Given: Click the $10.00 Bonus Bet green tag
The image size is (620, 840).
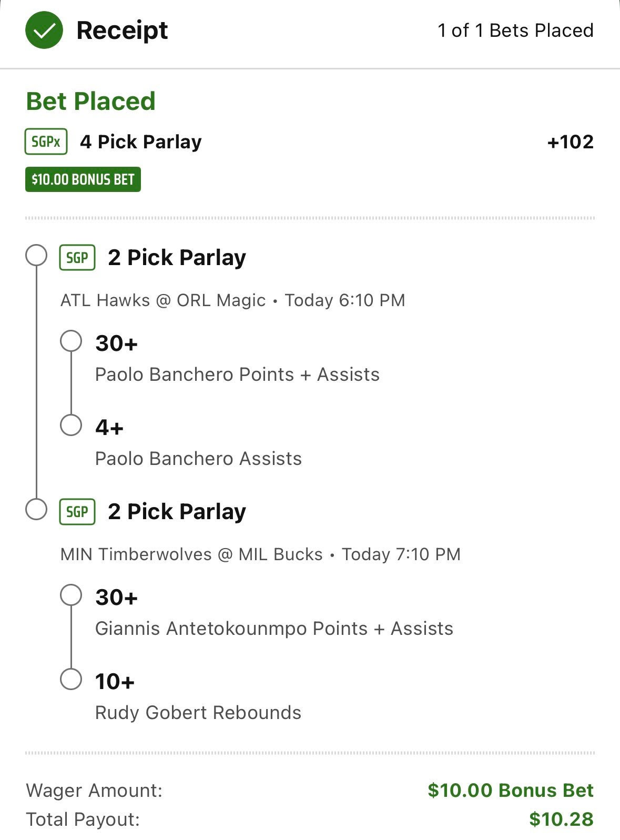Looking at the screenshot, I should click(x=83, y=179).
